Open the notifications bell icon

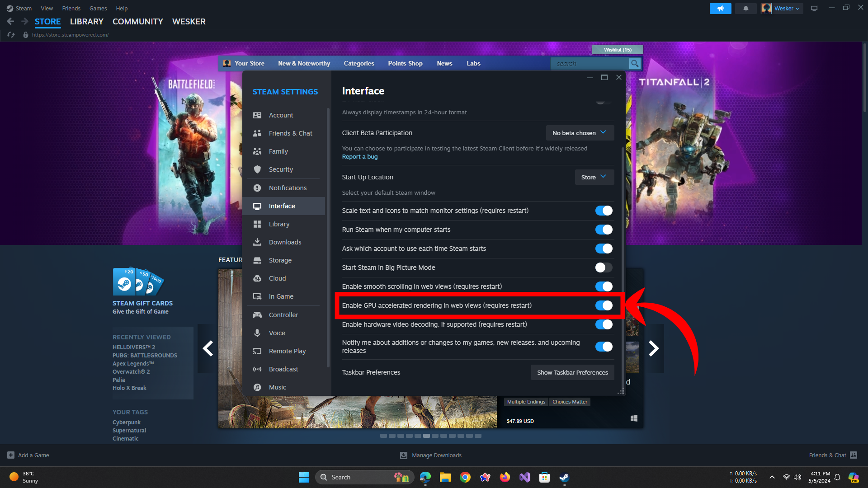(745, 8)
